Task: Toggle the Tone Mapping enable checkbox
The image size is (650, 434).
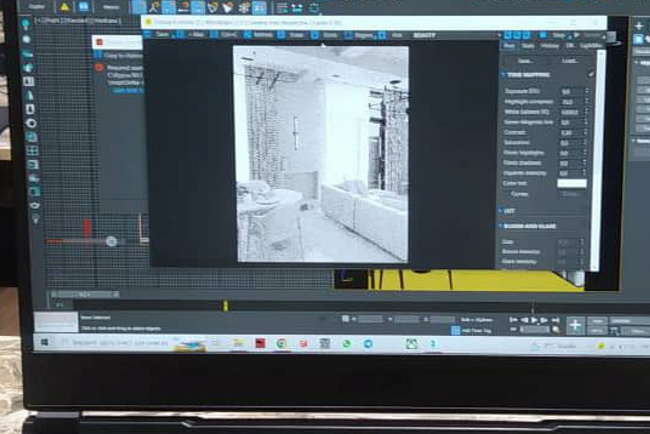Action: pos(591,74)
